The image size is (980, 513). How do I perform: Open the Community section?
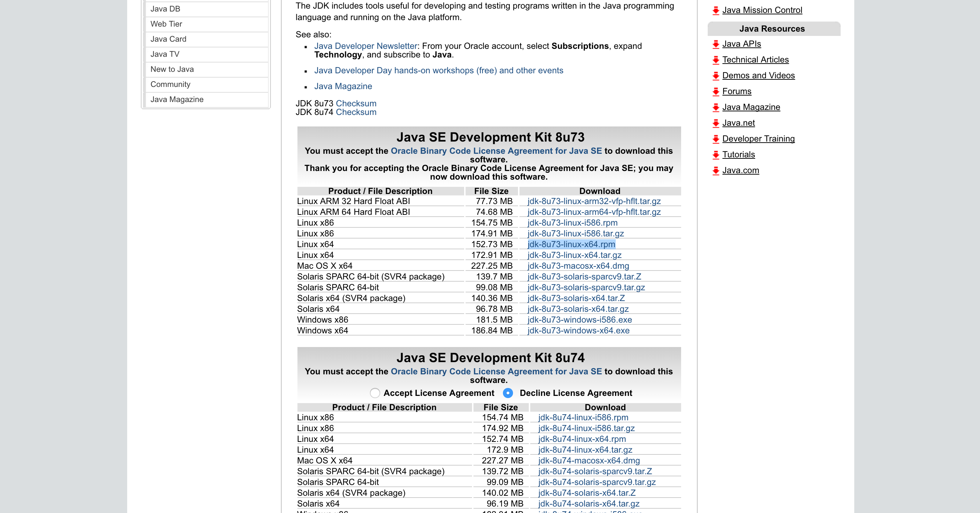coord(170,84)
